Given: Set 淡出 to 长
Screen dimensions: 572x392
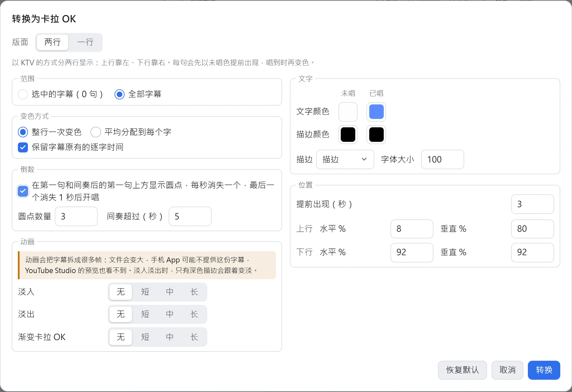Looking at the screenshot, I should point(194,314).
